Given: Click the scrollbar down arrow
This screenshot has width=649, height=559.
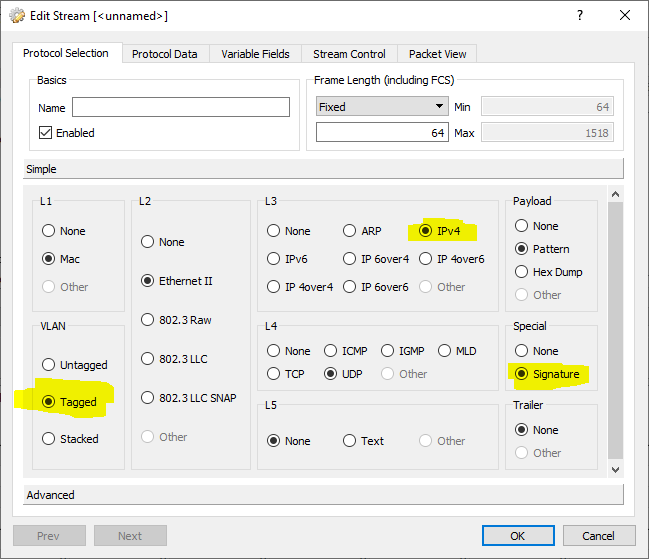Looking at the screenshot, I should 616,468.
